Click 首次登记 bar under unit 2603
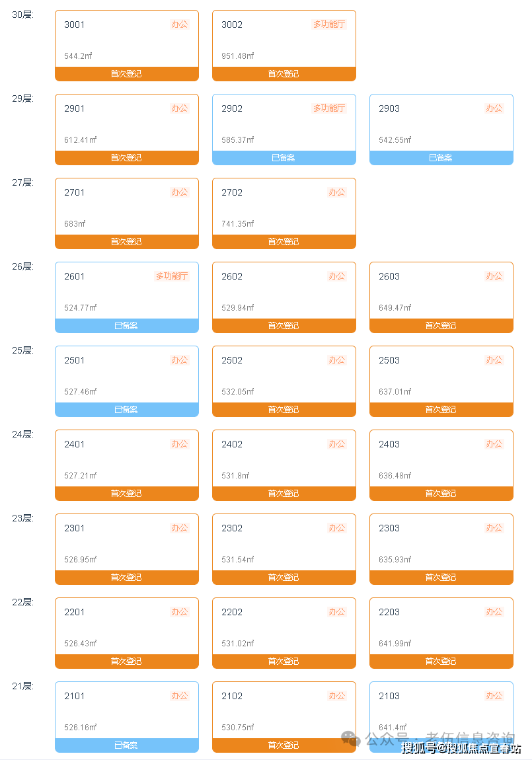Image resolution: width=532 pixels, height=760 pixels. 441,326
